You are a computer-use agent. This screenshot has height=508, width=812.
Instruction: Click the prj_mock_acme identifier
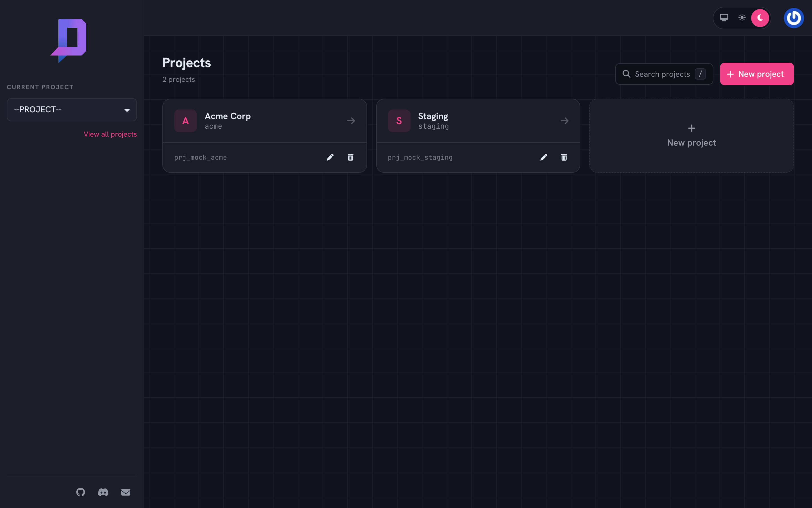tap(200, 157)
